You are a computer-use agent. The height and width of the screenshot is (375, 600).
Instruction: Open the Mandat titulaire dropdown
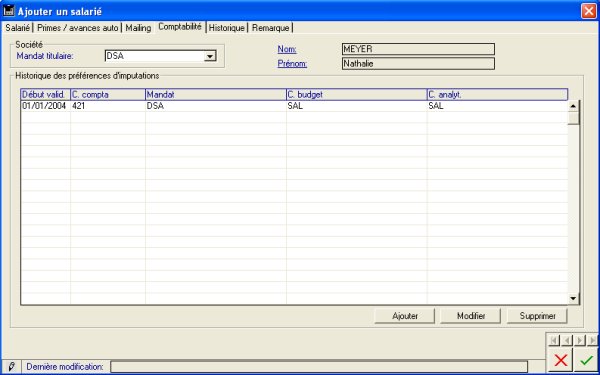pyautogui.click(x=209, y=56)
